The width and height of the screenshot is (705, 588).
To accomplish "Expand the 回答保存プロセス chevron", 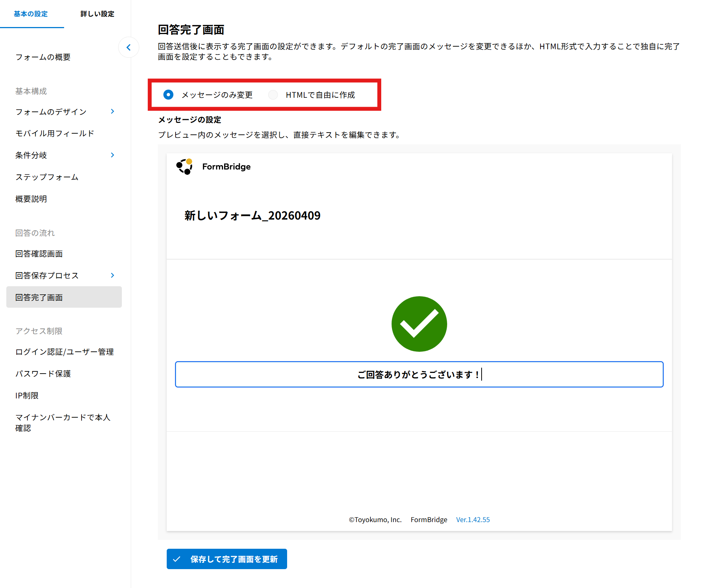I will [113, 275].
